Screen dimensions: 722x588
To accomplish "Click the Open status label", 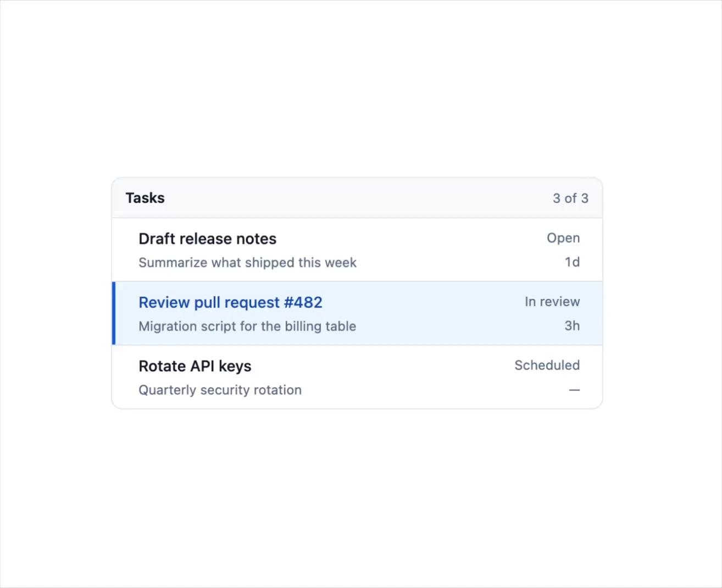I will [563, 238].
